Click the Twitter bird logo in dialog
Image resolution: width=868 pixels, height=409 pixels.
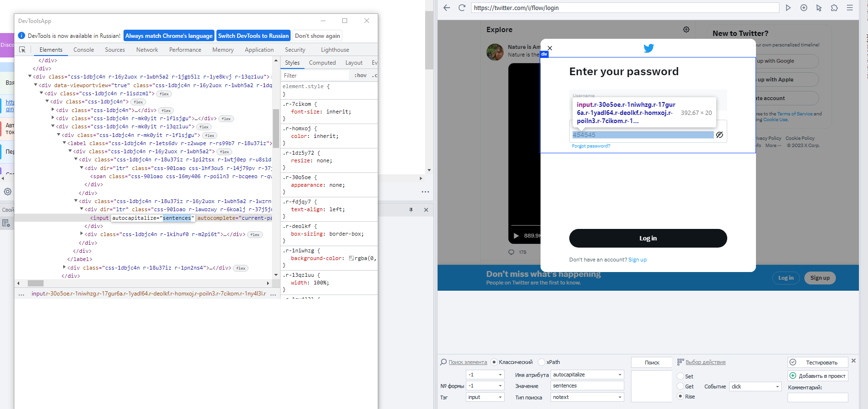coord(649,48)
